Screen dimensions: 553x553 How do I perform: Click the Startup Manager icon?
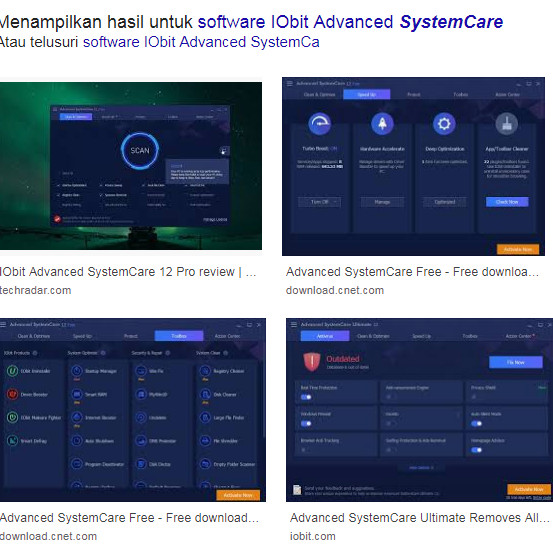click(77, 371)
